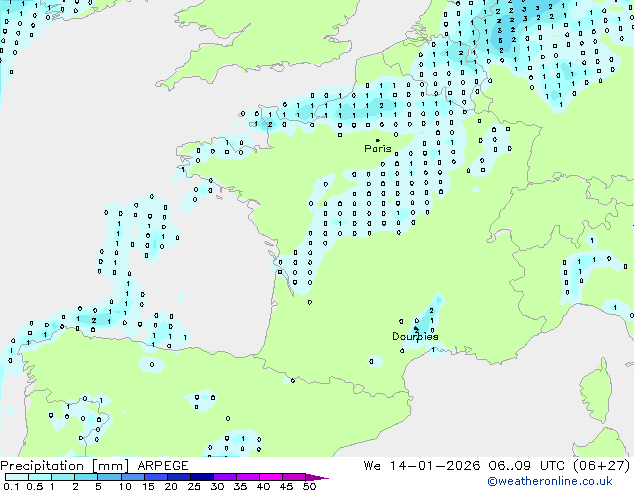Click the 'Precipitation [mm]' title text
Image resolution: width=634 pixels, height=490 pixels.
pyautogui.click(x=65, y=466)
